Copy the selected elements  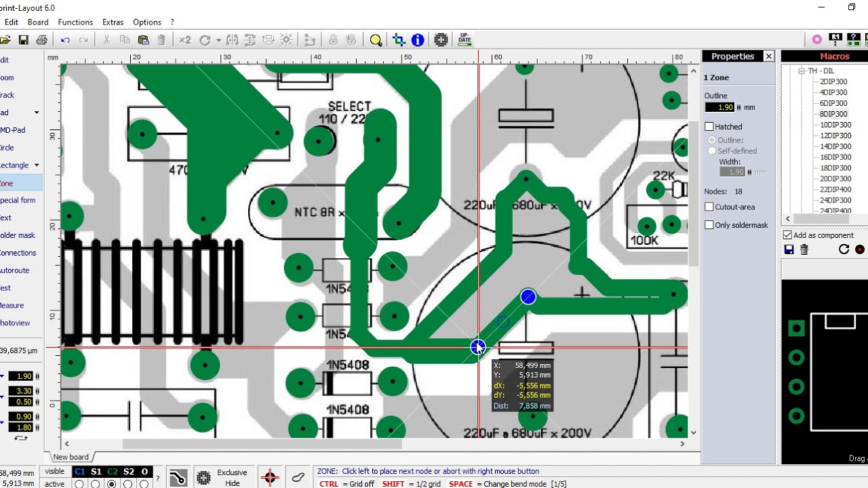coord(125,40)
